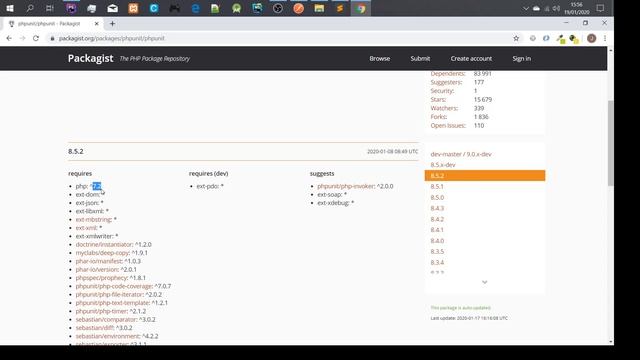Select version 8.3.4 in list
Image resolution: width=640 pixels, height=360 pixels.
tap(437, 262)
